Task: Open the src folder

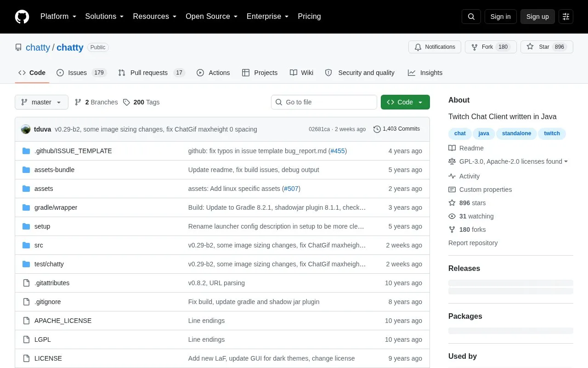Action: tap(39, 245)
